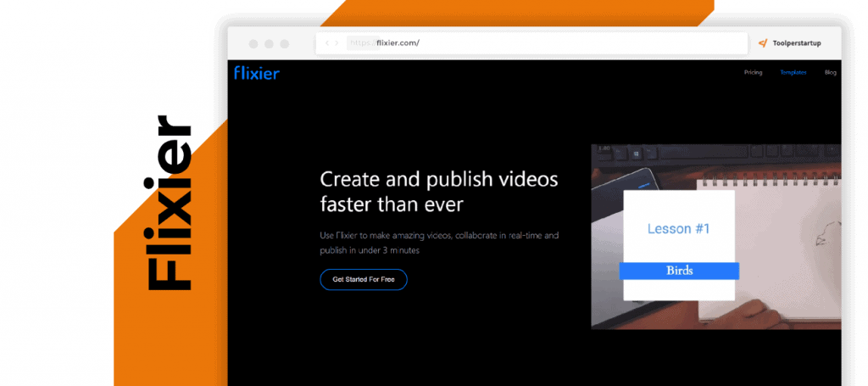
Task: Click the browser forward arrow
Action: [x=337, y=43]
